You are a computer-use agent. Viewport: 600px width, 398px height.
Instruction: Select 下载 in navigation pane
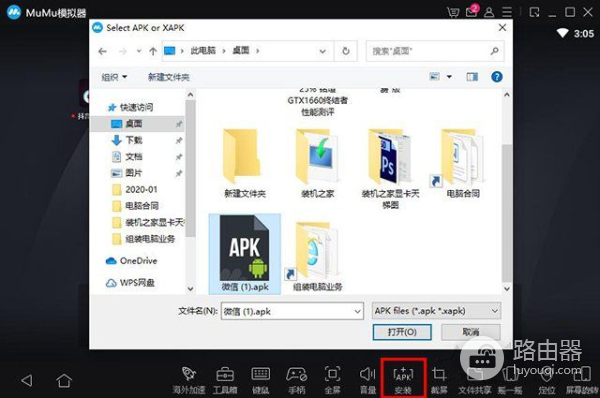click(134, 140)
